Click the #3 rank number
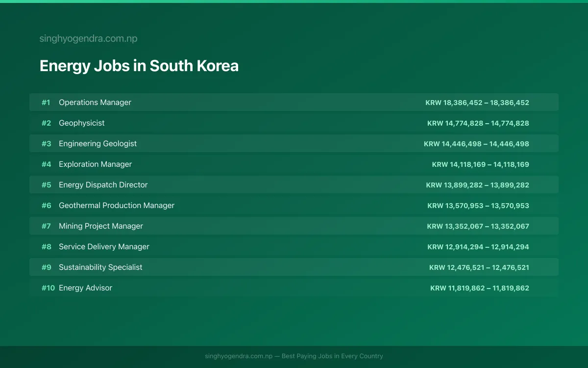 46,144
